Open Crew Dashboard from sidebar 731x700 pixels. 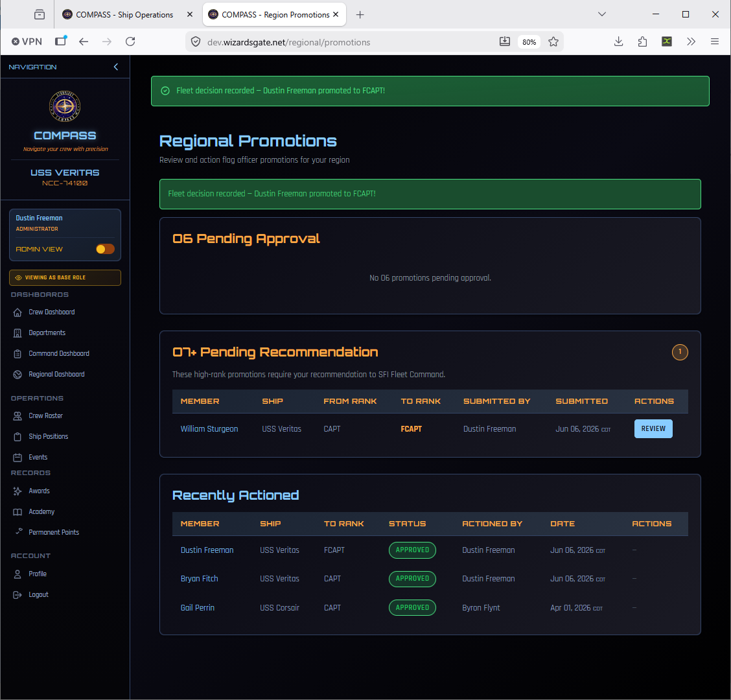pyautogui.click(x=51, y=312)
